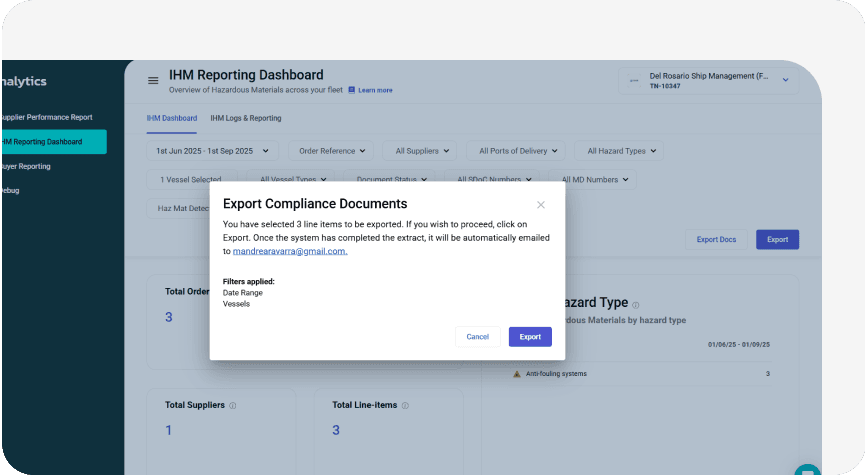Open the date range dropdown

coord(212,151)
